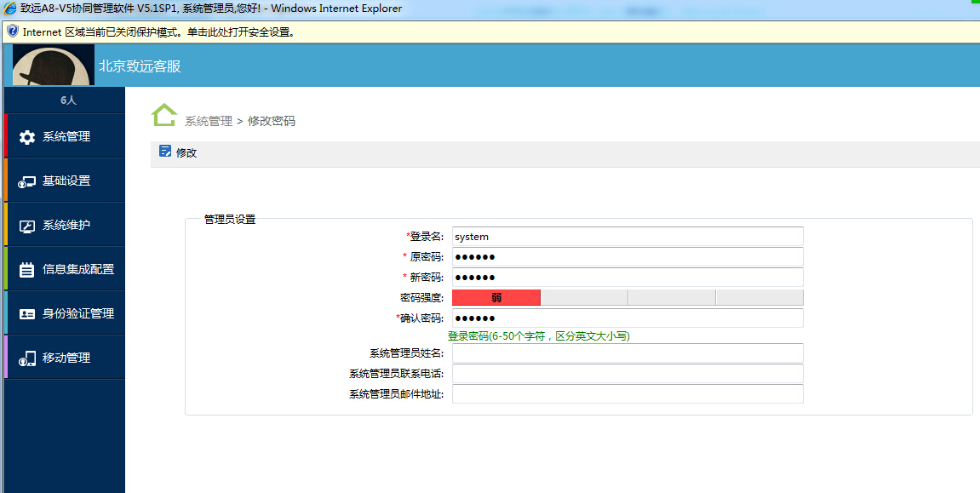Viewport: 980px width, 493px height.
Task: Click the user avatar with hat
Action: click(x=54, y=66)
